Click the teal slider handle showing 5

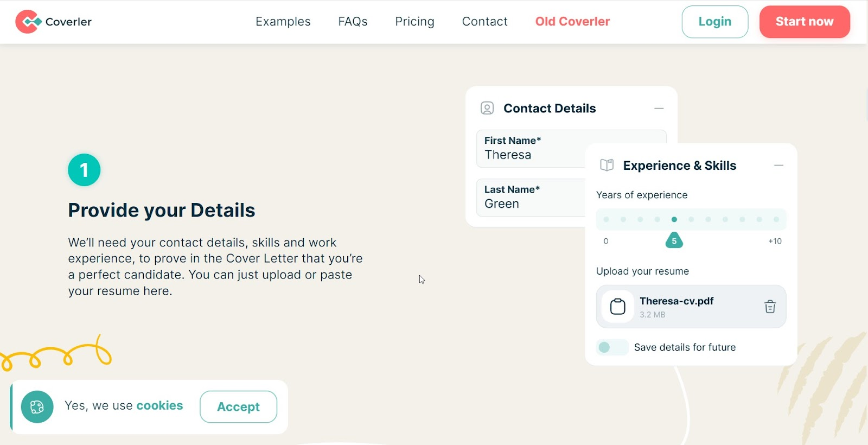[x=674, y=240]
